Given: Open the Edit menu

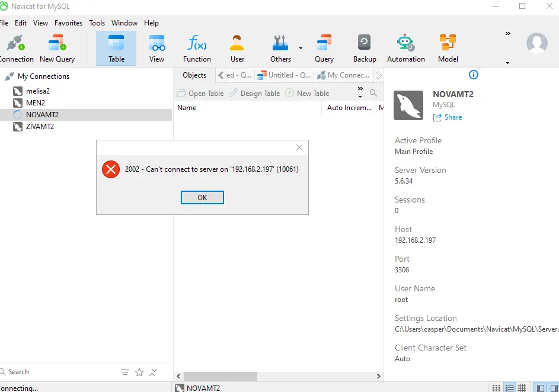Looking at the screenshot, I should (x=21, y=23).
